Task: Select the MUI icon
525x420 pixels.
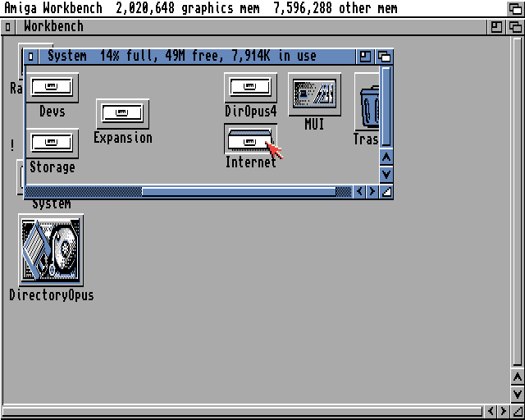Action: (x=314, y=94)
